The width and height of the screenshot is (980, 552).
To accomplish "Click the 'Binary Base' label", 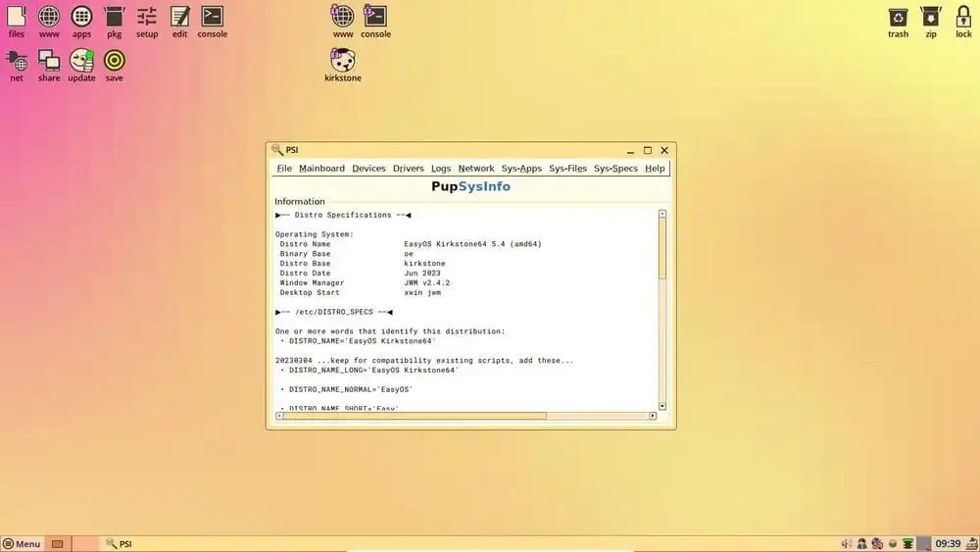I will click(305, 254).
